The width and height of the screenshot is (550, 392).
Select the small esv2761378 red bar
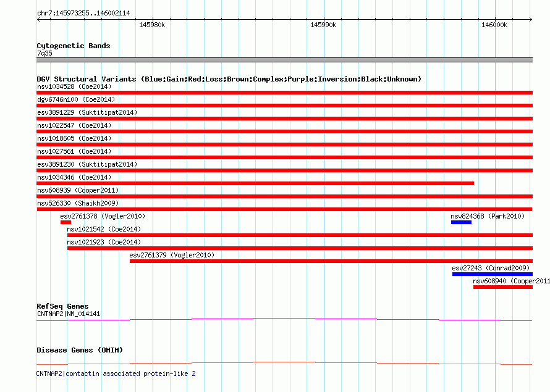(66, 222)
